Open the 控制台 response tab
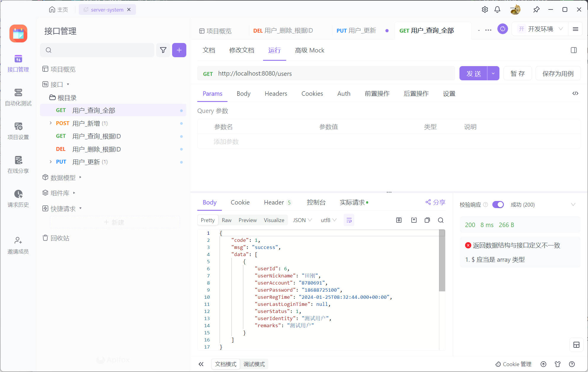The width and height of the screenshot is (588, 372). click(316, 202)
